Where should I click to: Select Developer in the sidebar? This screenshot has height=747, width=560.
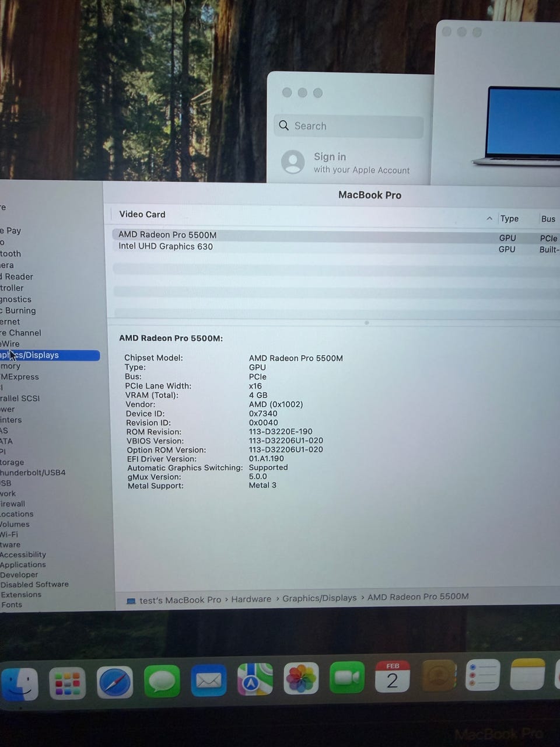tap(19, 575)
